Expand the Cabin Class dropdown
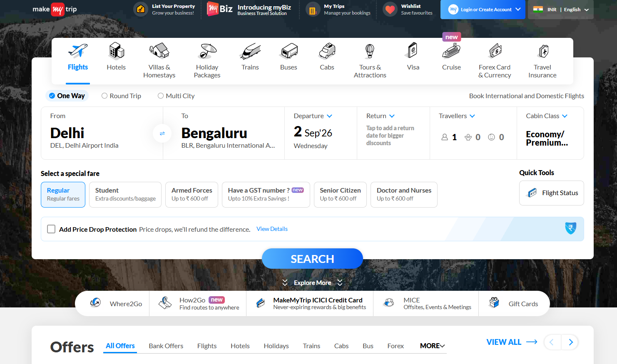617x364 pixels. [x=547, y=116]
